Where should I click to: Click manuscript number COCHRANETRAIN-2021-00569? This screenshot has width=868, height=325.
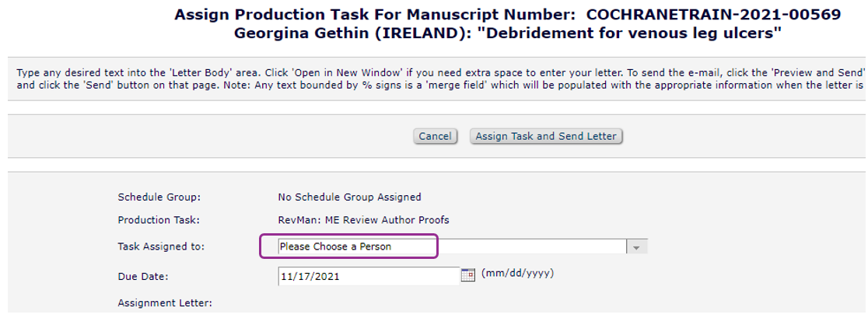click(x=713, y=15)
